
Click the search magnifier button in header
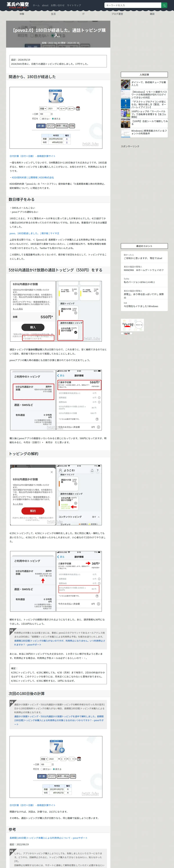[x=164, y=5]
